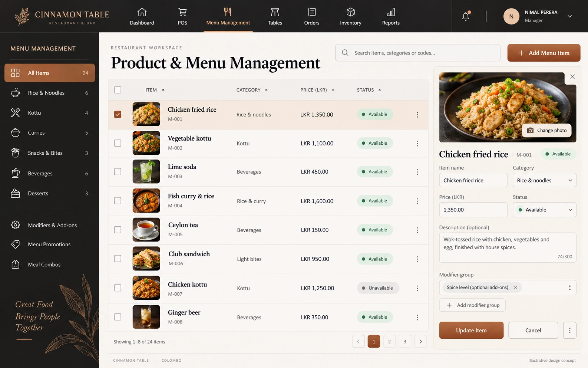Image resolution: width=588 pixels, height=368 pixels.
Task: Click the search items input field
Action: (418, 53)
